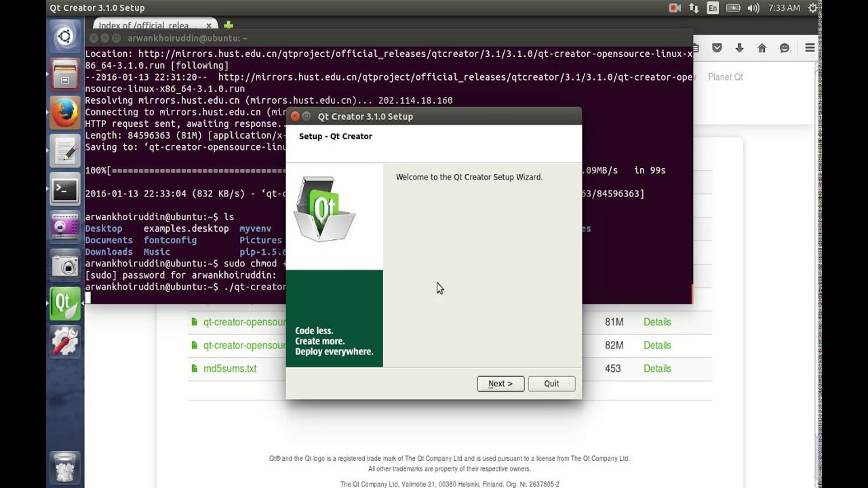Click 'Pictures' in the terminal listing
The height and width of the screenshot is (488, 868).
coord(260,240)
